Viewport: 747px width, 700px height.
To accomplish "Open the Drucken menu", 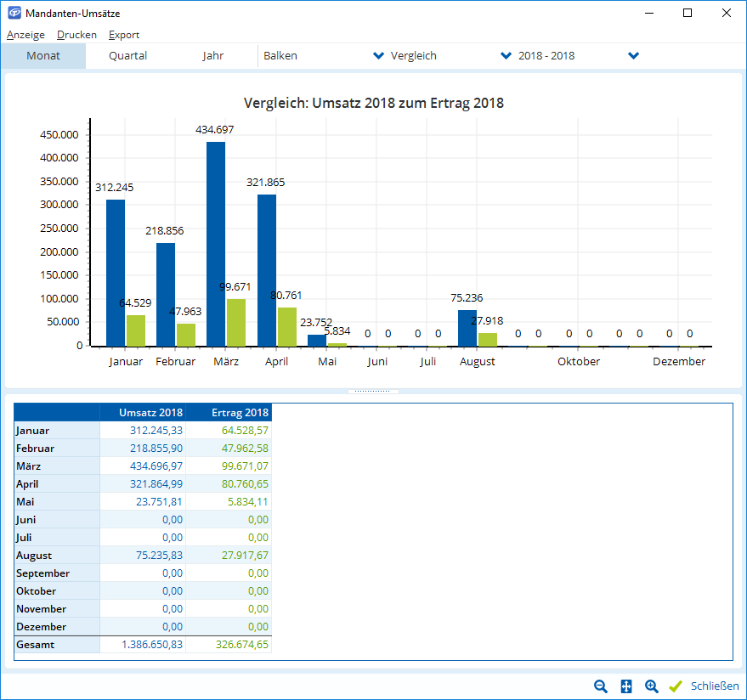I will [x=76, y=35].
